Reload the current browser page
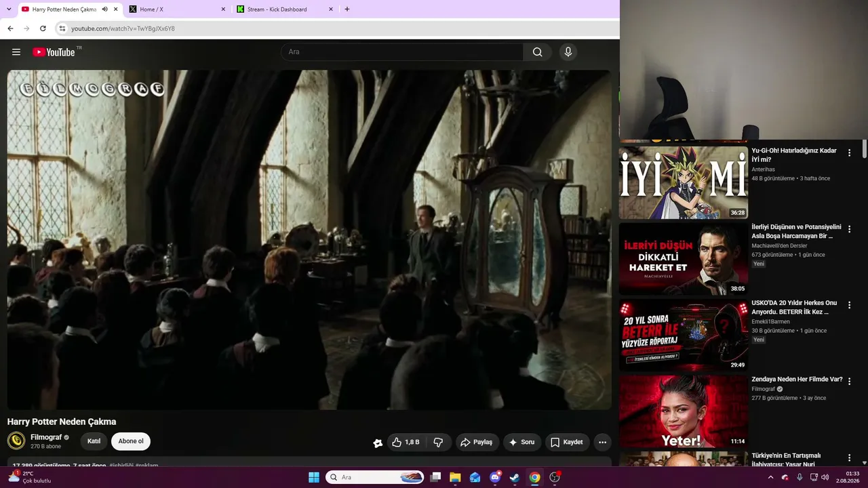Image resolution: width=868 pixels, height=488 pixels. pyautogui.click(x=43, y=28)
